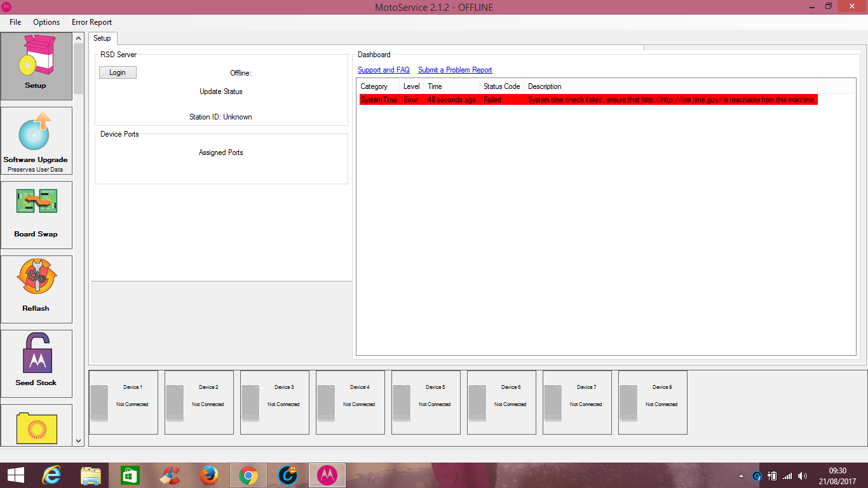The height and width of the screenshot is (488, 868).
Task: Open the Setup sidebar tool
Action: [x=36, y=67]
